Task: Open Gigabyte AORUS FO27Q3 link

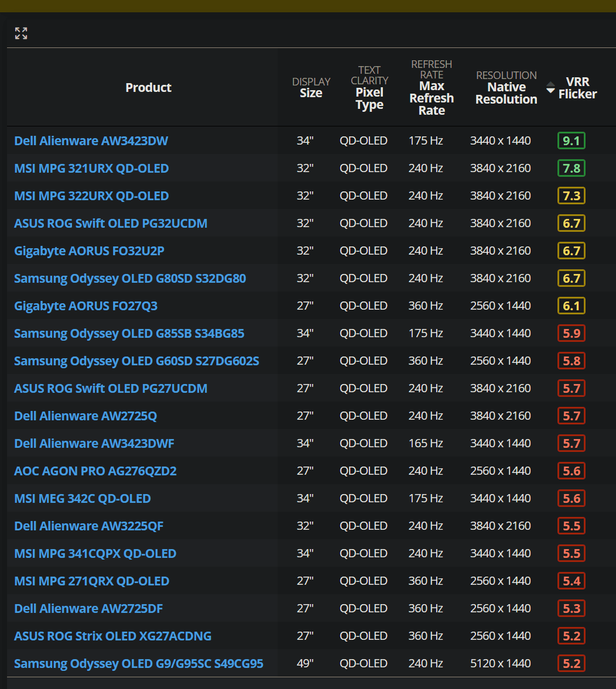Action: click(85, 306)
